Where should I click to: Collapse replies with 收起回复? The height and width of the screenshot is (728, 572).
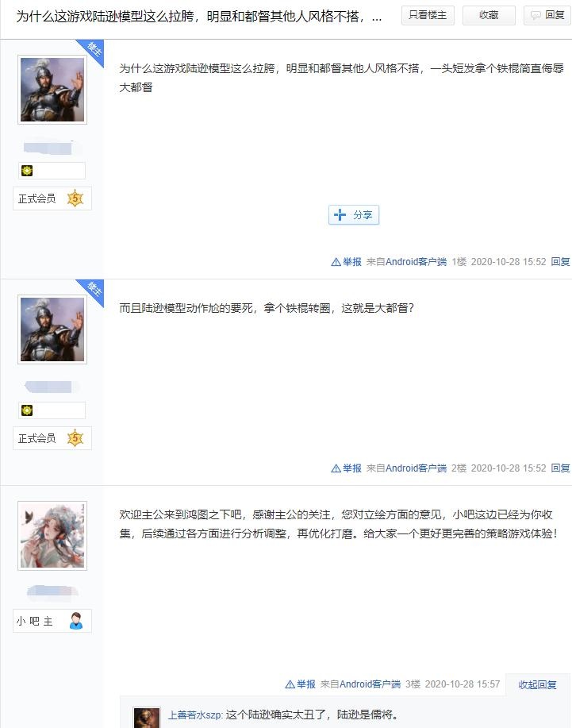537,685
